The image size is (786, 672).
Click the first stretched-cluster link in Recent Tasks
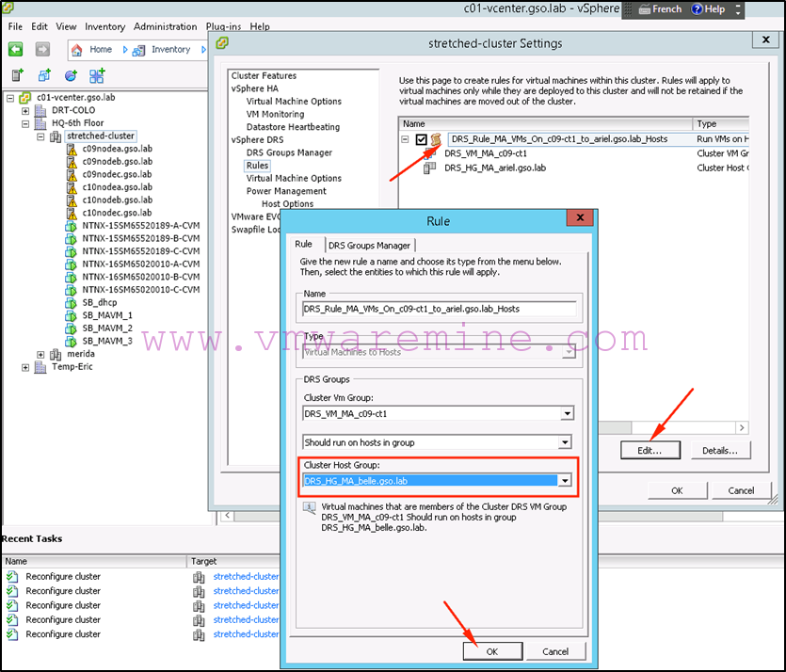point(246,576)
